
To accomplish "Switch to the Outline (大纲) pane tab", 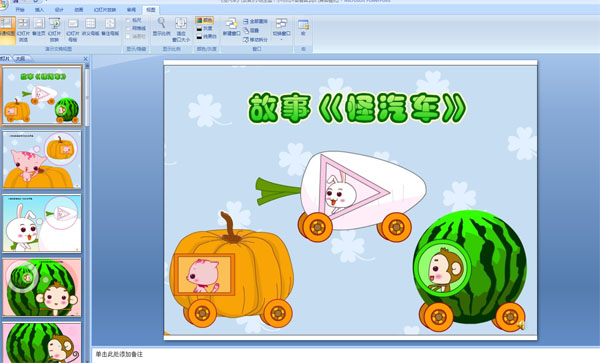I will tap(21, 59).
